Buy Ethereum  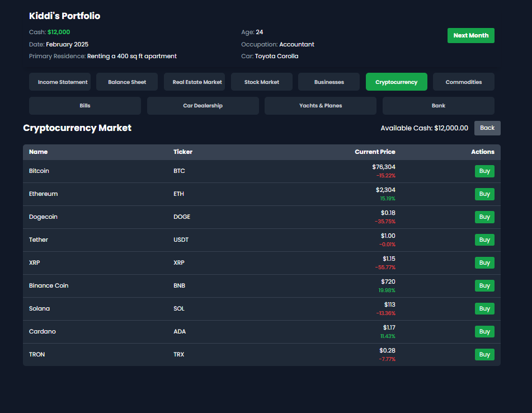point(484,194)
